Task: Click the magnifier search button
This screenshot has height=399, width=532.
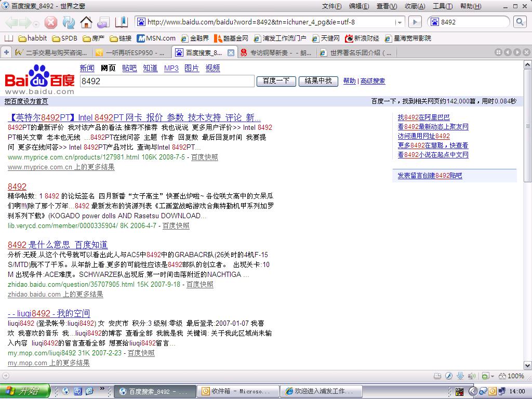Action: coord(520,22)
